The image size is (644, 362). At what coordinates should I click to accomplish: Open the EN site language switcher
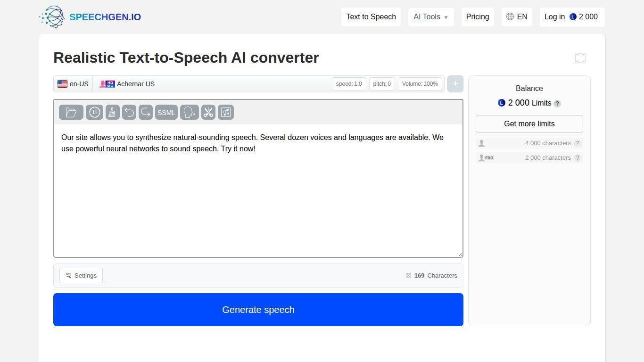click(517, 17)
